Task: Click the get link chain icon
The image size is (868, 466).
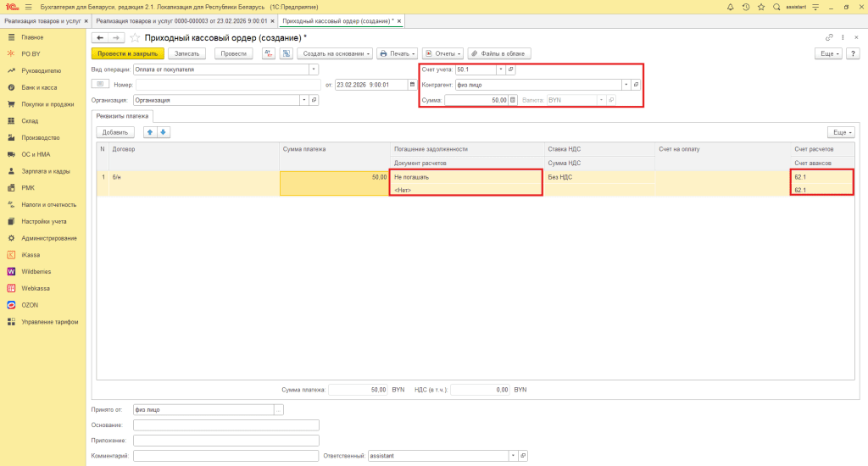Action: point(829,38)
